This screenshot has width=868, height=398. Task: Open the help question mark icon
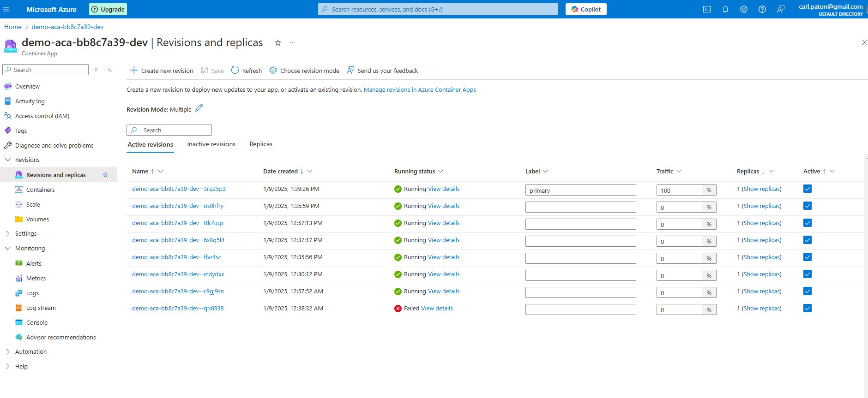pos(762,9)
